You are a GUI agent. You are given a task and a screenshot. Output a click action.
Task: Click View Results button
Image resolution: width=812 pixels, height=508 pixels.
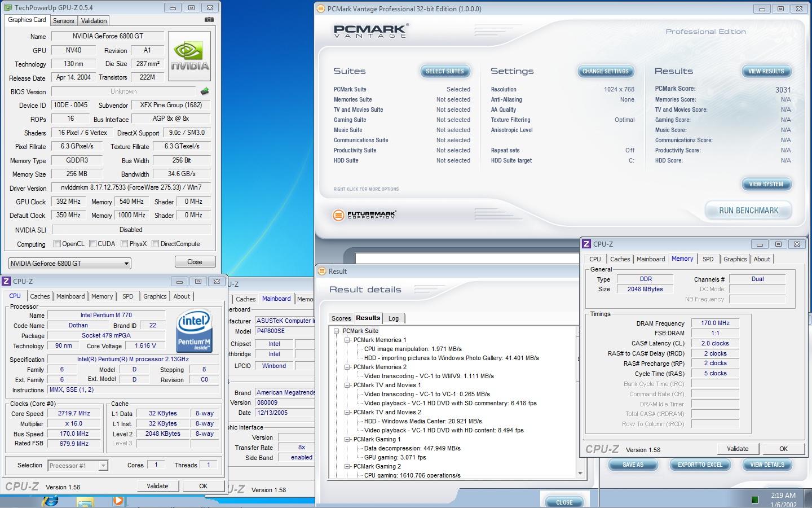766,71
